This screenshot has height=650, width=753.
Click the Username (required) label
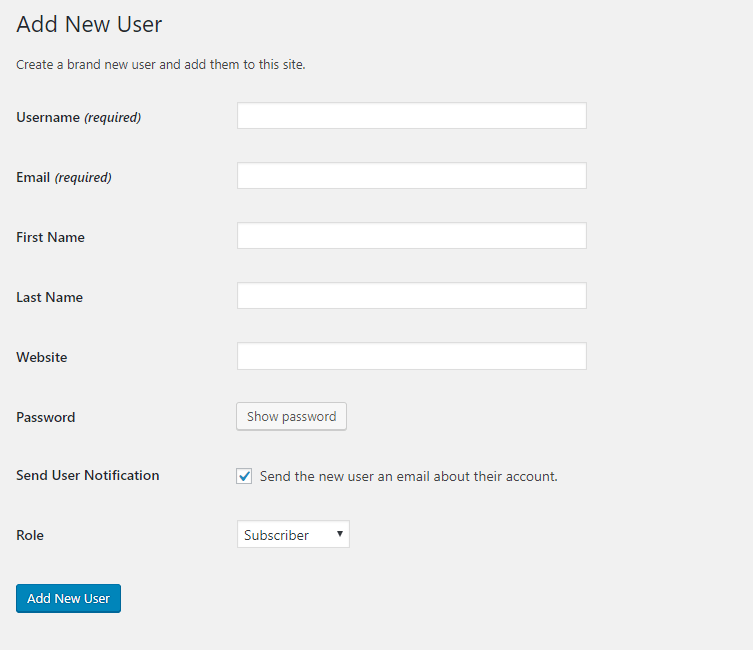coord(78,117)
